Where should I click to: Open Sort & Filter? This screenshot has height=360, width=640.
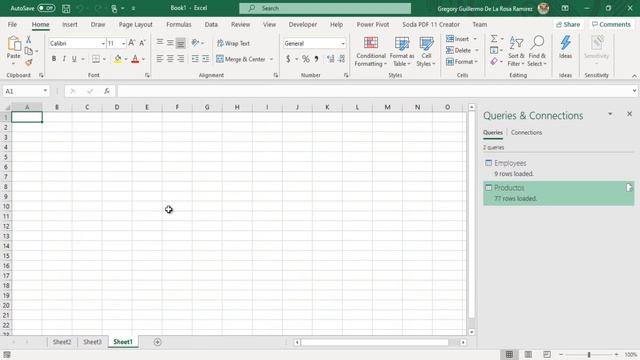(x=516, y=51)
